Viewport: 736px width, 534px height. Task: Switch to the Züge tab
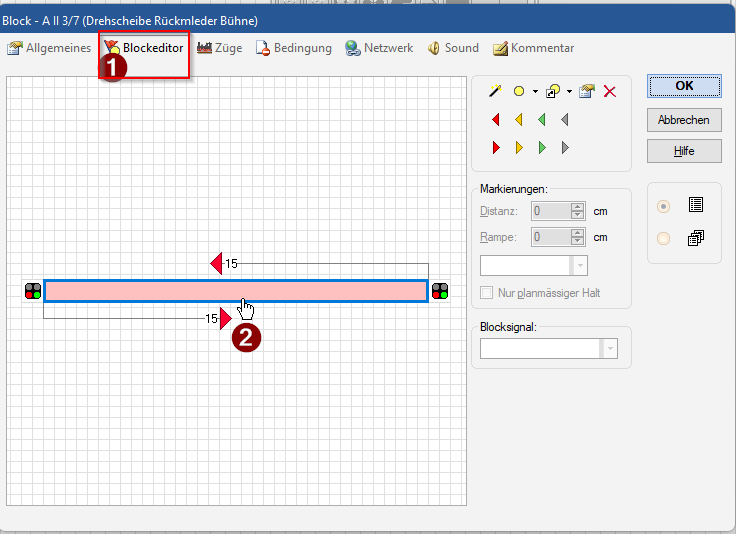(220, 48)
